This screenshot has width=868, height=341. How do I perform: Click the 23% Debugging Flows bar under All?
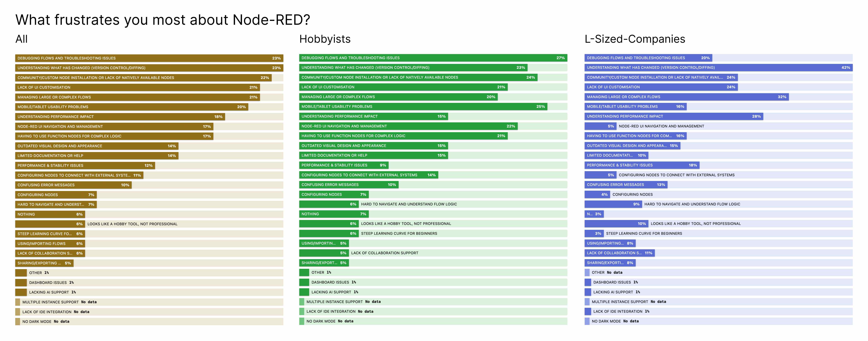pos(149,58)
